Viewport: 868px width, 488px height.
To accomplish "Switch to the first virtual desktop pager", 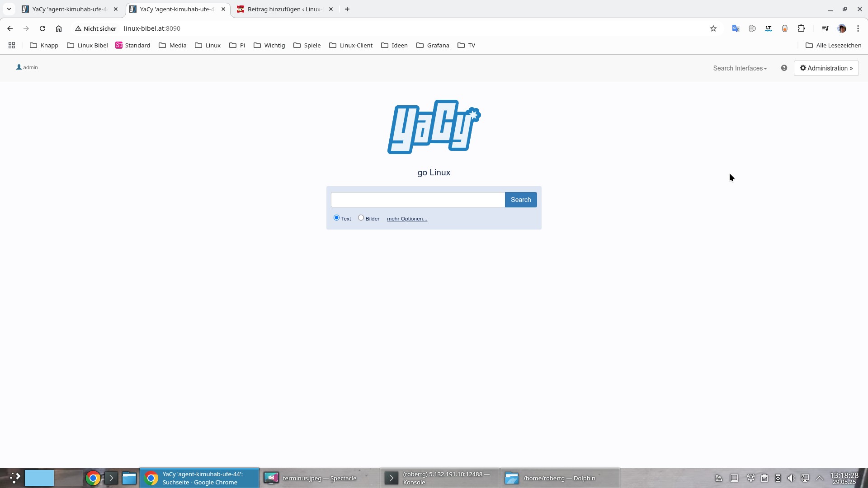I will [x=39, y=478].
